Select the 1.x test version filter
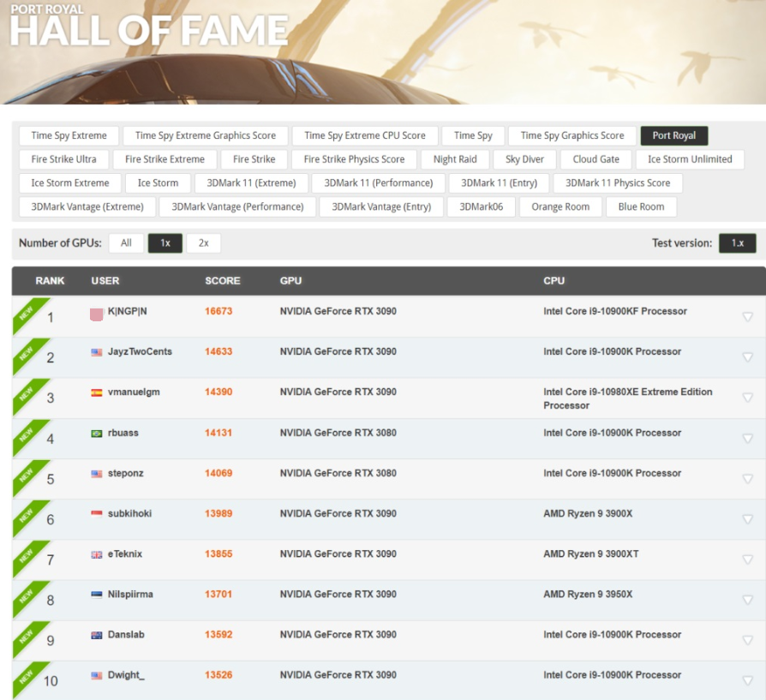The image size is (766, 700). pos(737,243)
